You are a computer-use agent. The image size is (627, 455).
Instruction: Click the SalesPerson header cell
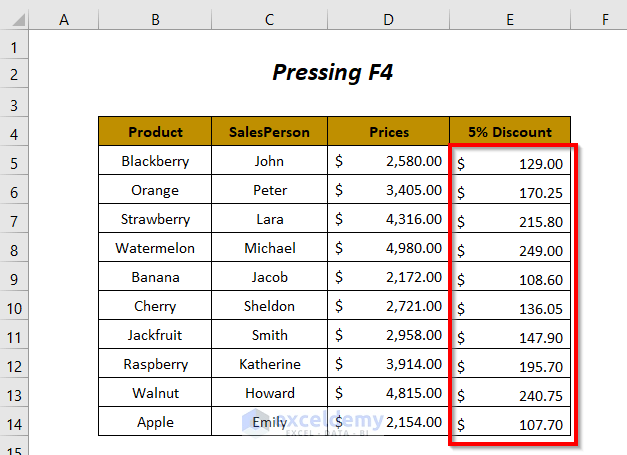269,132
